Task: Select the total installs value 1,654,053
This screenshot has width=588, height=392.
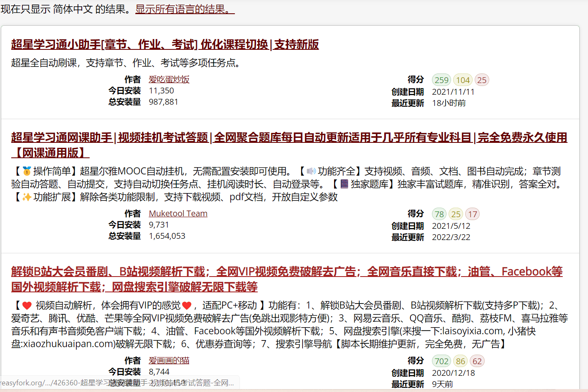Action: click(167, 236)
